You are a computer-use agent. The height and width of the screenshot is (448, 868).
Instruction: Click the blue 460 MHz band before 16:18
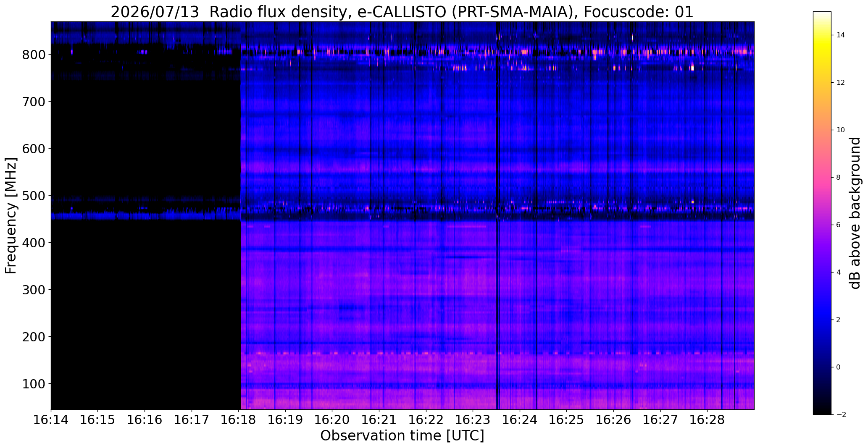tap(145, 216)
